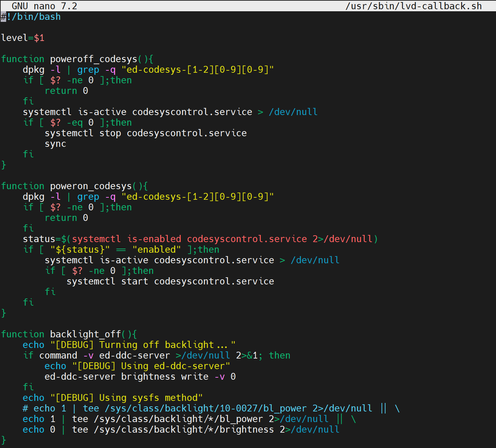Click the poweroff_codesys function name
Image resolution: width=496 pixels, height=448 pixels.
(93, 59)
